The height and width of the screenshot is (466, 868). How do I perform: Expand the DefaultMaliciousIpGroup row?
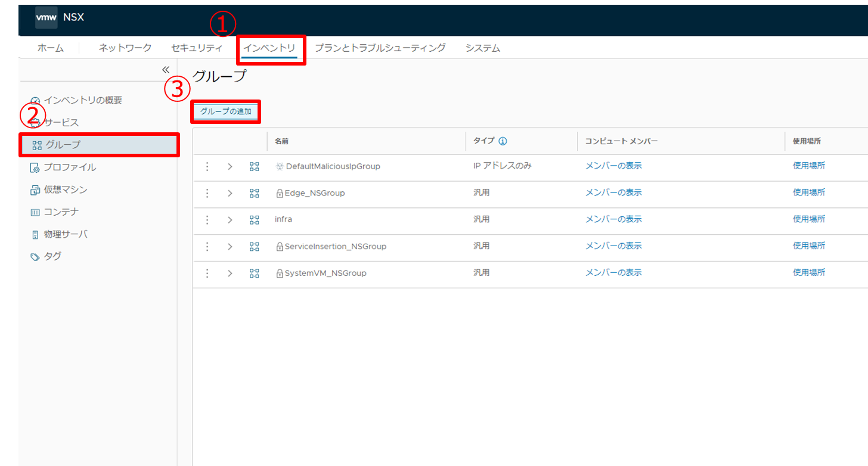pyautogui.click(x=230, y=167)
